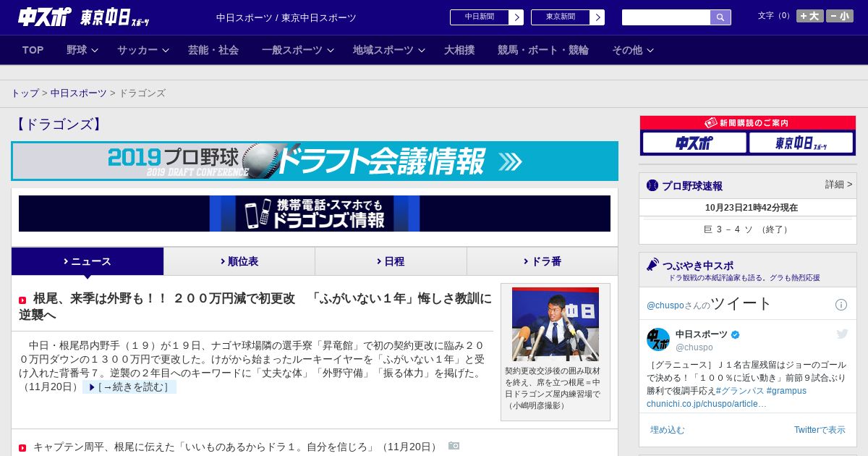Open the 中日新聞 link button
Image resolution: width=868 pixels, height=456 pixels.
(487, 17)
